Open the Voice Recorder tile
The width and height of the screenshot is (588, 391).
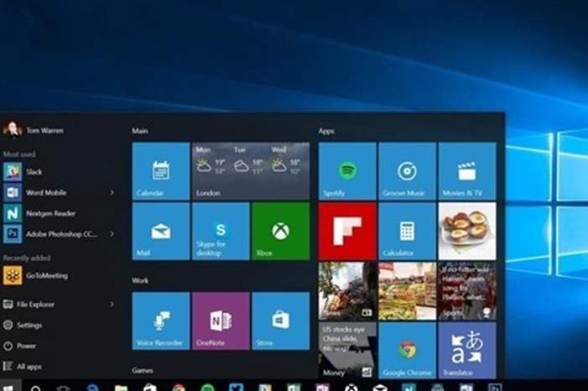click(x=161, y=321)
